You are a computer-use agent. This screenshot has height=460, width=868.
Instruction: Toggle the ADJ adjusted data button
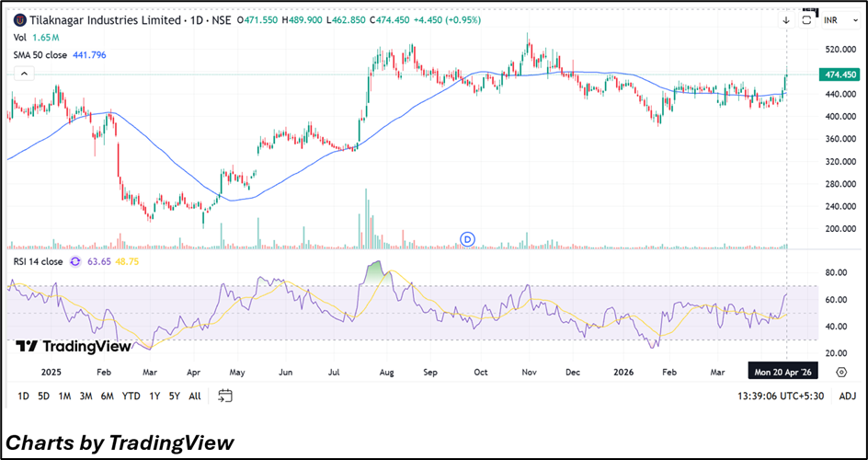click(847, 396)
